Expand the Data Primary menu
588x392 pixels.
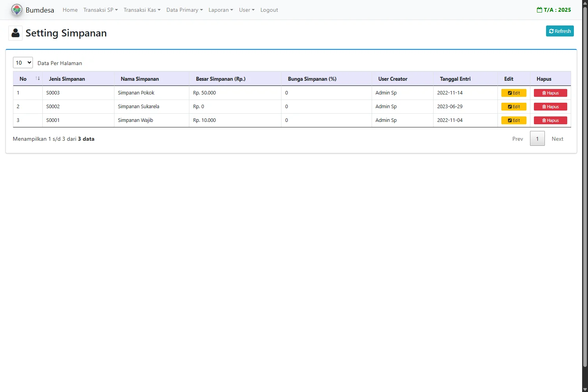click(x=184, y=10)
